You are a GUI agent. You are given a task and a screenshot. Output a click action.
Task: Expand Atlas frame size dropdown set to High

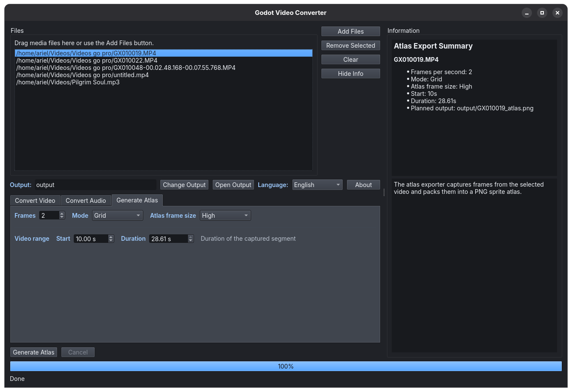click(x=225, y=216)
